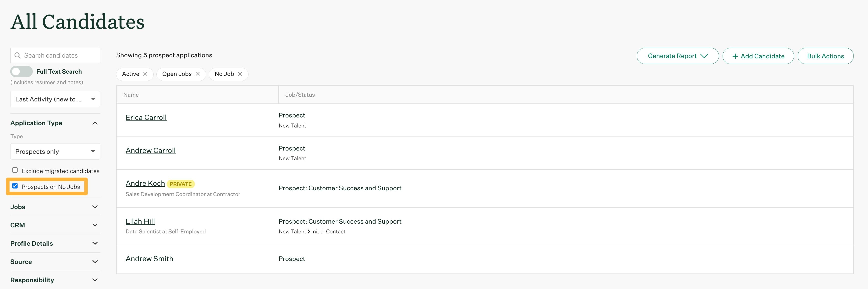868x289 pixels.
Task: Click the search magnifier icon
Action: pyautogui.click(x=18, y=55)
